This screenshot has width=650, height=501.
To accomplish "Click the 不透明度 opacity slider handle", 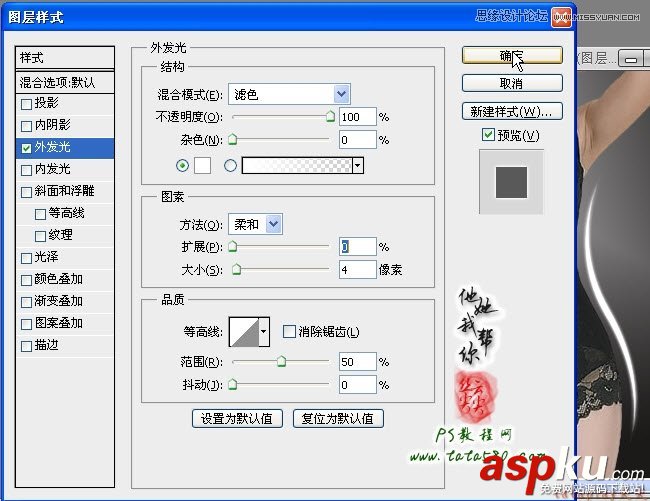I will [x=330, y=116].
